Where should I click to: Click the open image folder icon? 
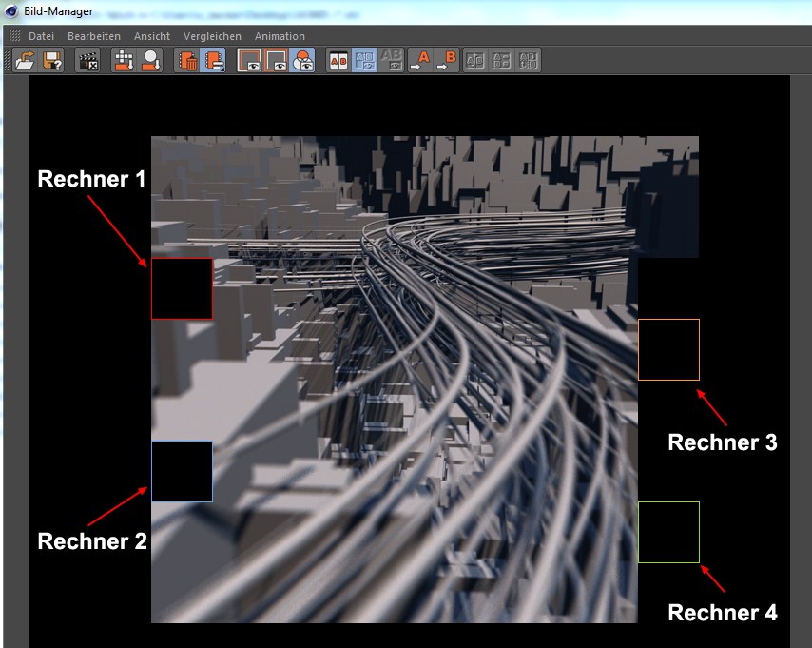coord(25,61)
